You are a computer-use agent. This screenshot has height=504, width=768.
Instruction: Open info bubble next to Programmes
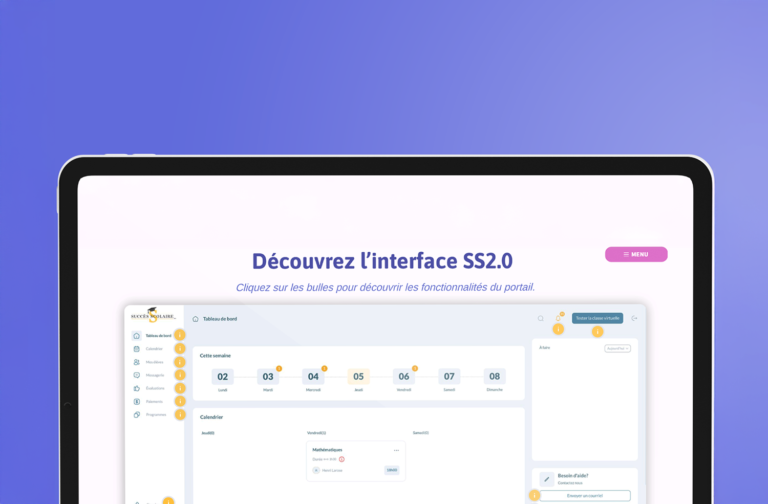pyautogui.click(x=180, y=414)
